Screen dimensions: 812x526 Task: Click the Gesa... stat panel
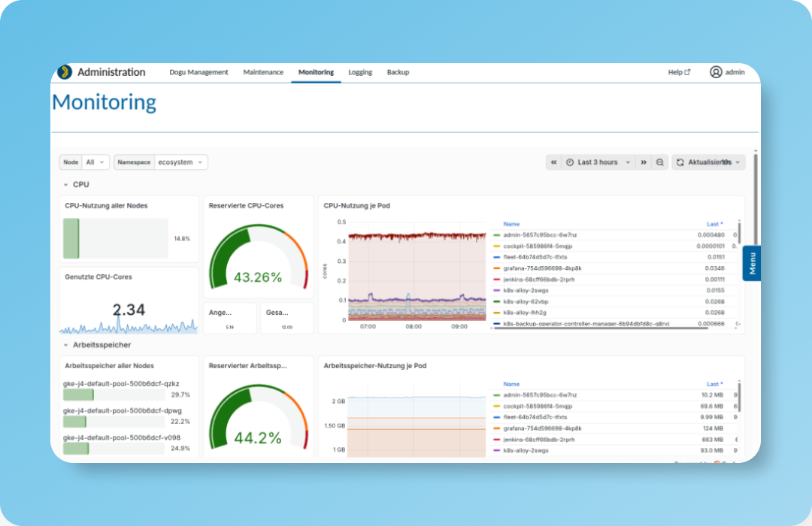point(287,318)
